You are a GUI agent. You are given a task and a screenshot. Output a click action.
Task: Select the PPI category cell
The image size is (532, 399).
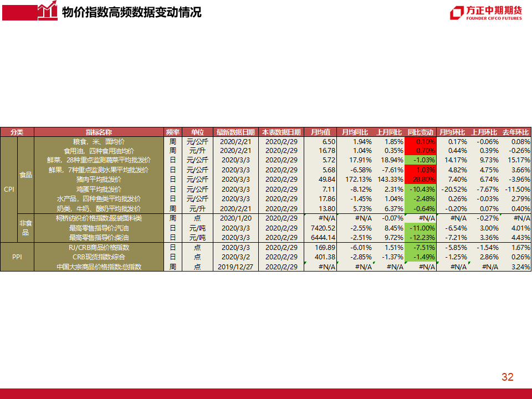tap(17, 257)
